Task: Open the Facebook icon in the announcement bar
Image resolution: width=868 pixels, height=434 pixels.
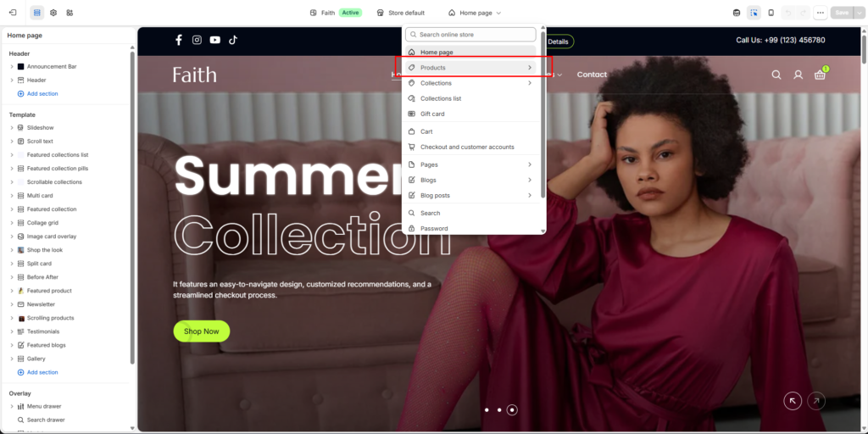Action: coord(179,40)
